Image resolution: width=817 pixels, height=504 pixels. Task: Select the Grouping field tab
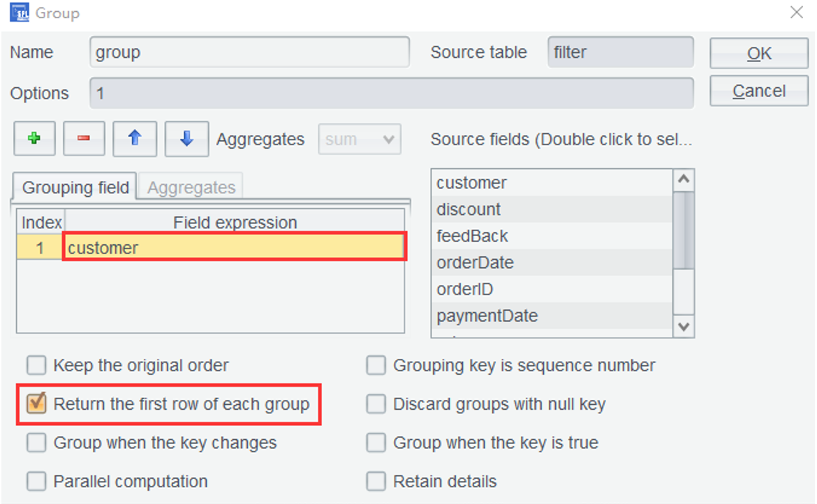(75, 188)
